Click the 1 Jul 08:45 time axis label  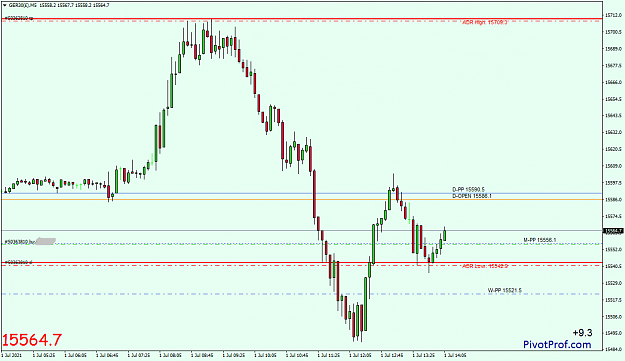point(202,355)
